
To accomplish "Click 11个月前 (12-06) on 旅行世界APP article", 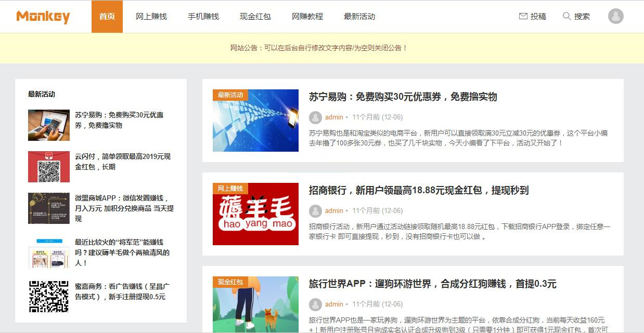I will click(x=377, y=304).
